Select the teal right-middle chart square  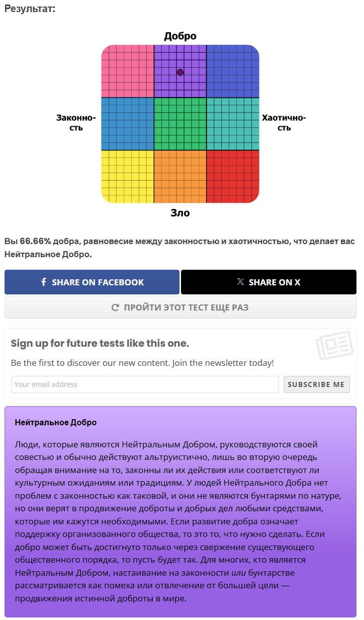[233, 124]
